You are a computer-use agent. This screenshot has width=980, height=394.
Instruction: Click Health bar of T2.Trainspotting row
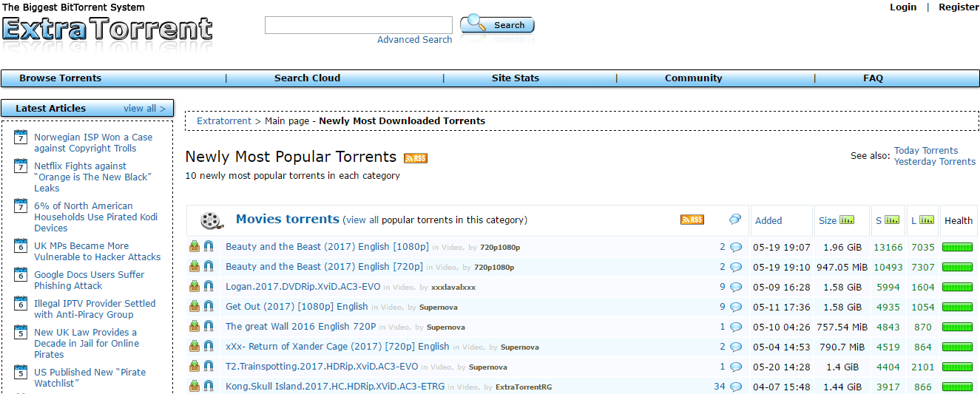[957, 367]
